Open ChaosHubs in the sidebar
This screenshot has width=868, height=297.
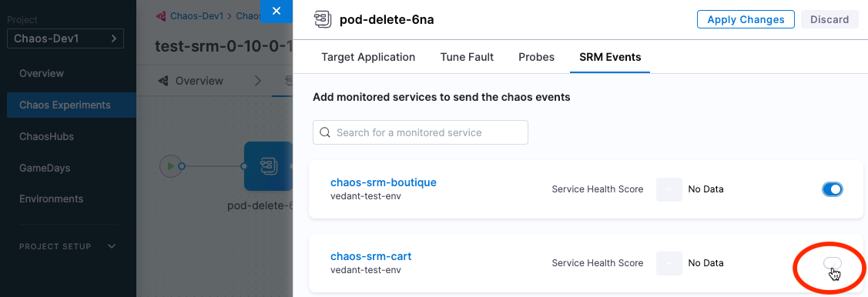pyautogui.click(x=46, y=137)
